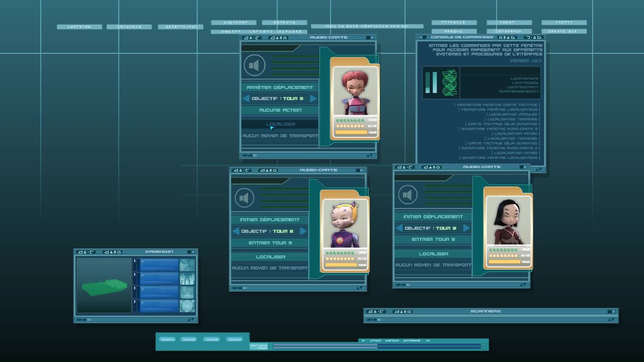Screen dimensions: 644x362
Task: Select first blue entry in Kadikeon list
Action: pos(159,264)
